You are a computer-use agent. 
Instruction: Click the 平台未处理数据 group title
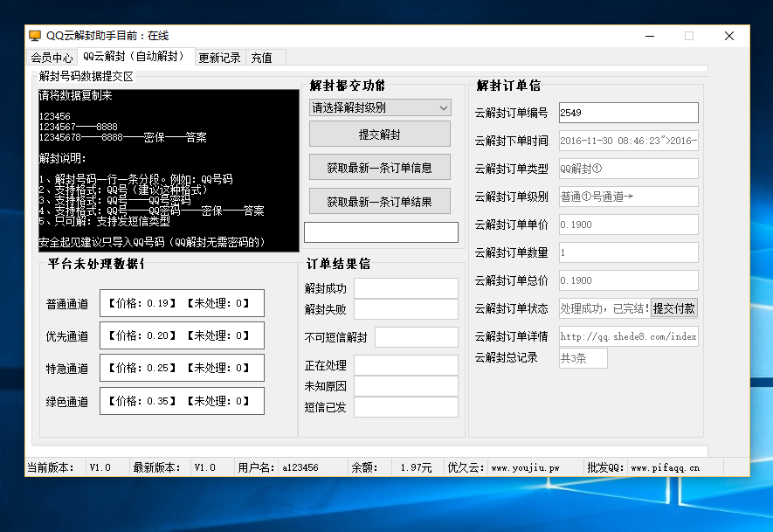tap(96, 264)
